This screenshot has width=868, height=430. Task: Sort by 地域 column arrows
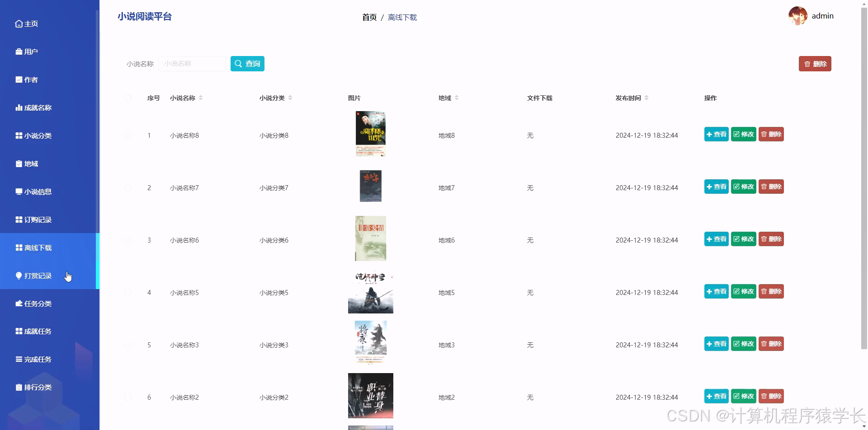(457, 98)
